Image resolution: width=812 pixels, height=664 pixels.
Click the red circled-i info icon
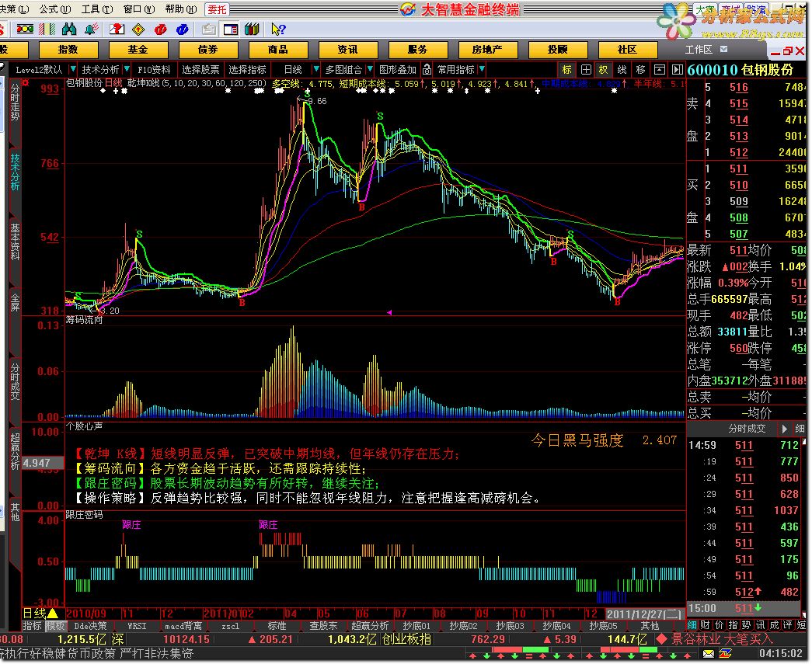(x=161, y=30)
